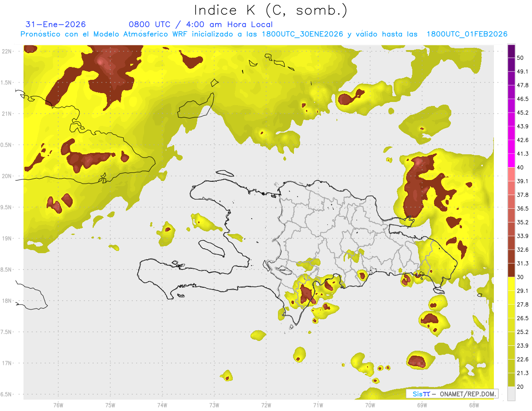Image resolution: width=532 pixels, height=411 pixels.
Task: Click the colorbar value '46.5'
Action: click(x=523, y=99)
